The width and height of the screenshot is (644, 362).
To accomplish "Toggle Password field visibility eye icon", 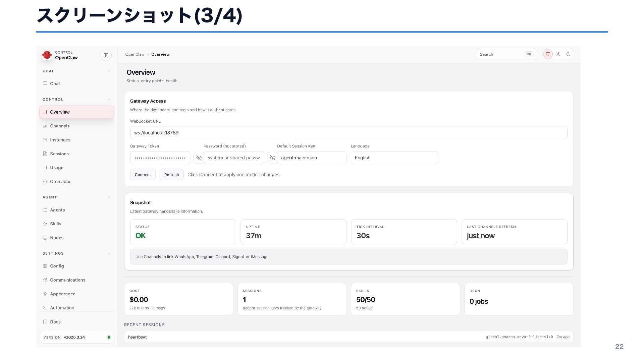I will point(272,158).
